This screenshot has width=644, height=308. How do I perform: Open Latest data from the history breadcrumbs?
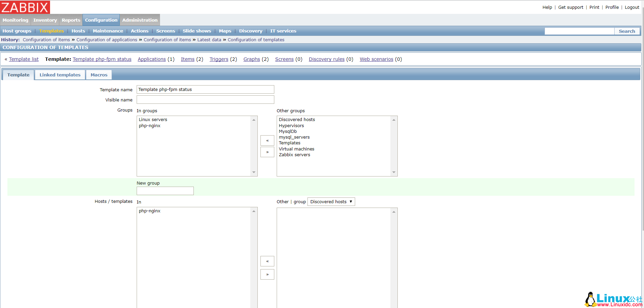(x=209, y=40)
